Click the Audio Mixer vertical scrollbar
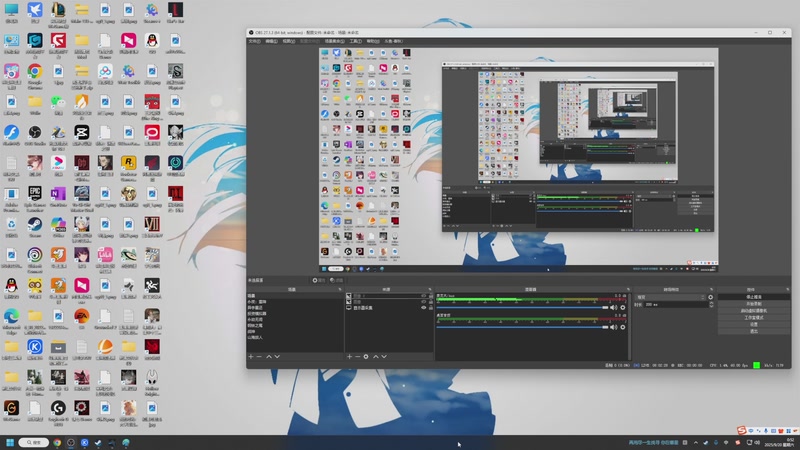This screenshot has height=450, width=800. tap(630, 327)
